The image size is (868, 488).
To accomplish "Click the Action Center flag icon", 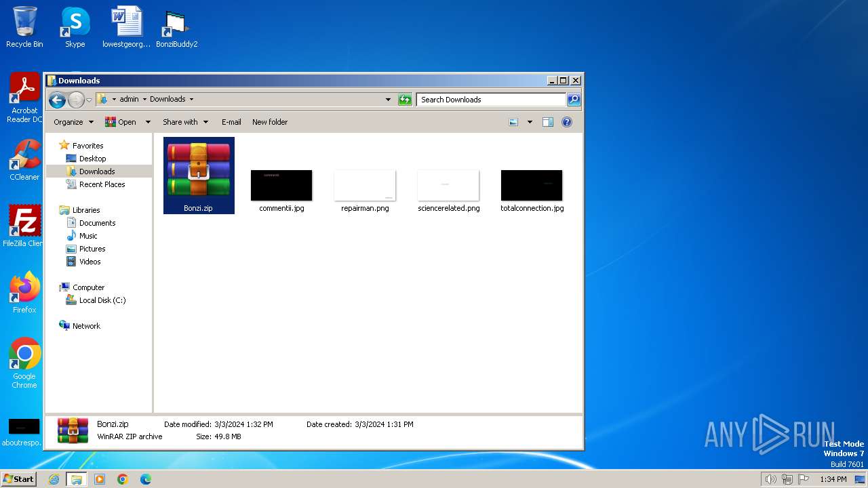I will pyautogui.click(x=804, y=479).
